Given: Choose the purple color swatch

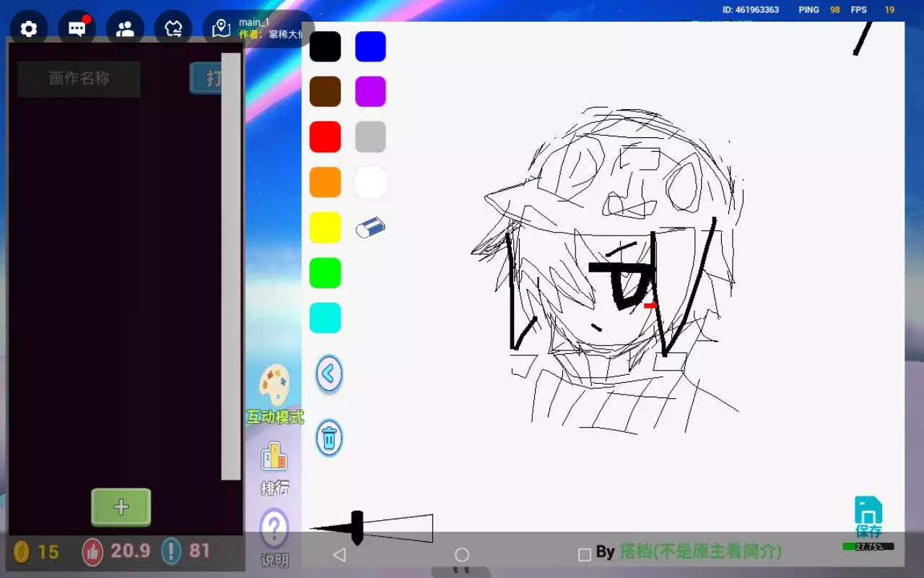Looking at the screenshot, I should click(x=370, y=92).
